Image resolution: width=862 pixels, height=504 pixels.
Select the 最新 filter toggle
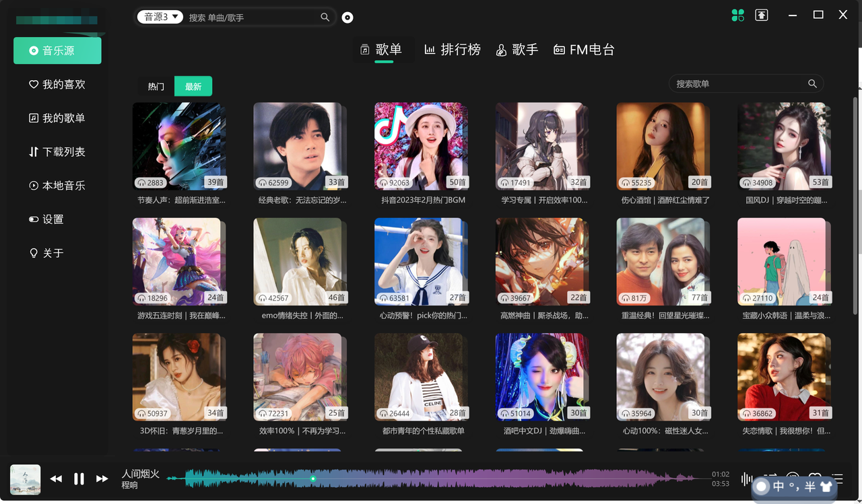[x=193, y=86]
